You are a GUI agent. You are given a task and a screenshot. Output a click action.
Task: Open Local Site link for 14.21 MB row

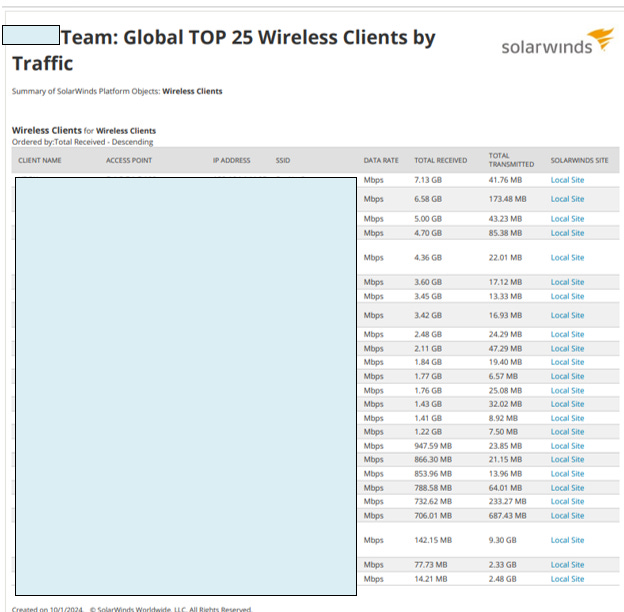(x=567, y=579)
